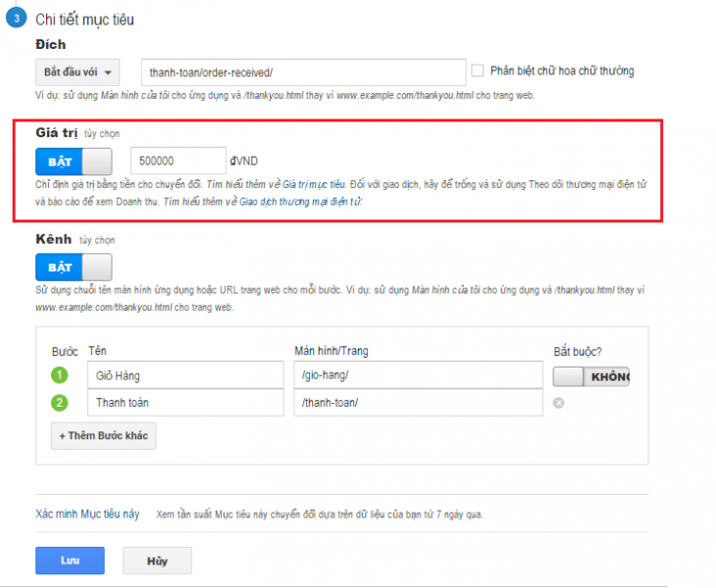Open 'Xác minh Mục tiêu này' link
Screen dimensions: 716x588
pyautogui.click(x=87, y=514)
